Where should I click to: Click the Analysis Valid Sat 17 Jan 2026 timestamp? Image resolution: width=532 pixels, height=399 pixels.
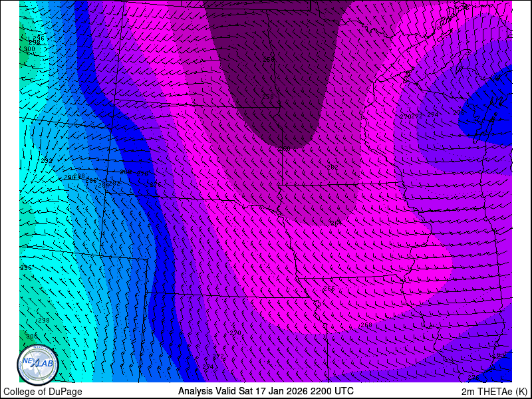(265, 390)
